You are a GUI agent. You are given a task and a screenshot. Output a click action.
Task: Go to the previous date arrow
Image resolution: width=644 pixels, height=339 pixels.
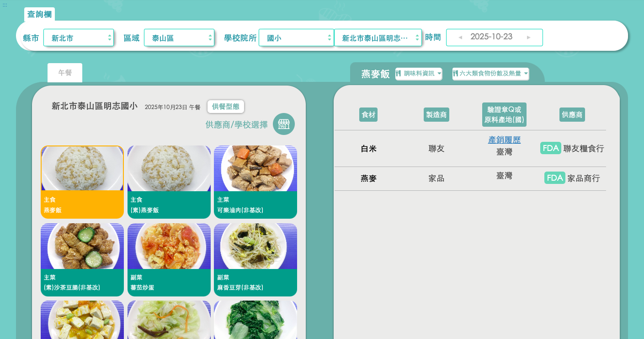click(460, 38)
